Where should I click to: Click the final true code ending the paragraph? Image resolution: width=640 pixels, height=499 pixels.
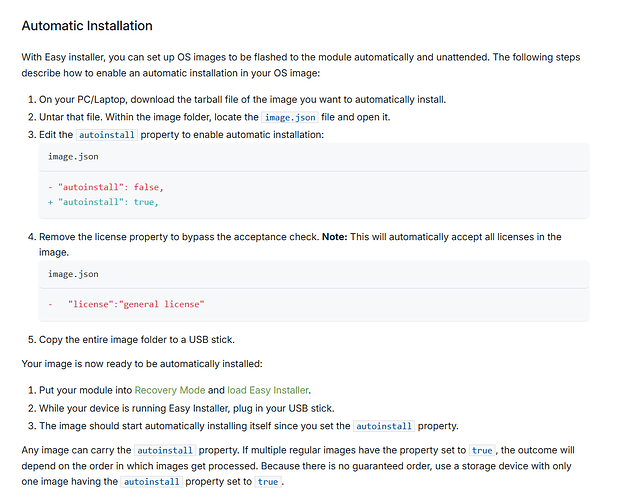tap(267, 481)
